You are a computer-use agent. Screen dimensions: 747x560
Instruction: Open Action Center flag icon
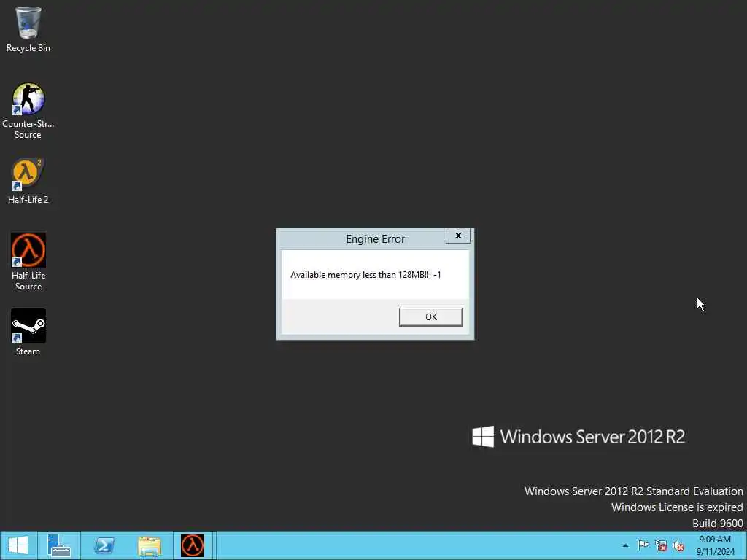[x=643, y=545]
